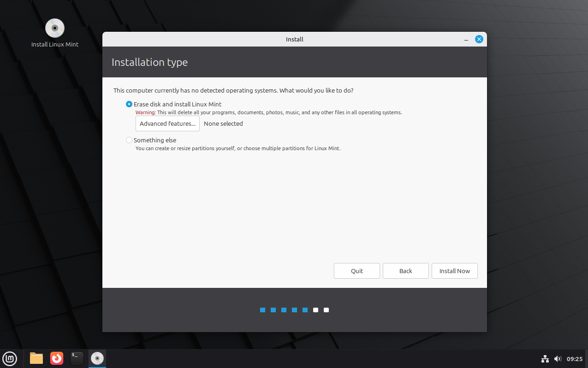This screenshot has width=588, height=368.
Task: Launch the file manager from the taskbar
Action: tap(36, 358)
